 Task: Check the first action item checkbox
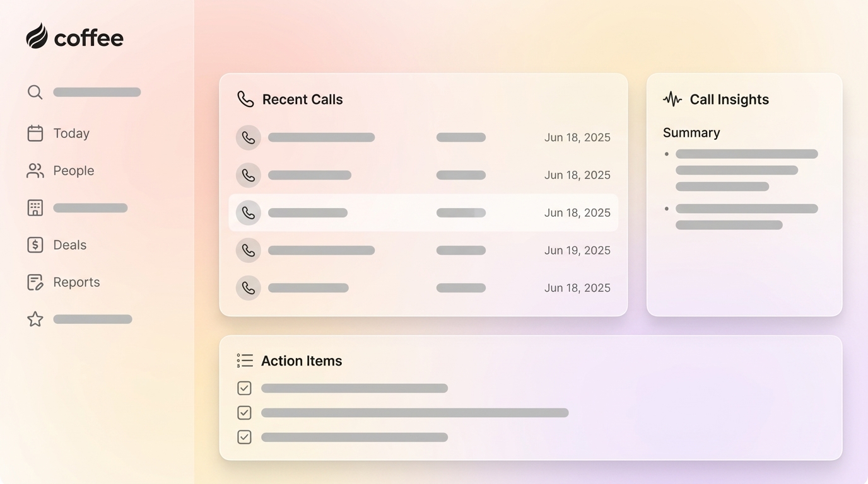point(244,388)
